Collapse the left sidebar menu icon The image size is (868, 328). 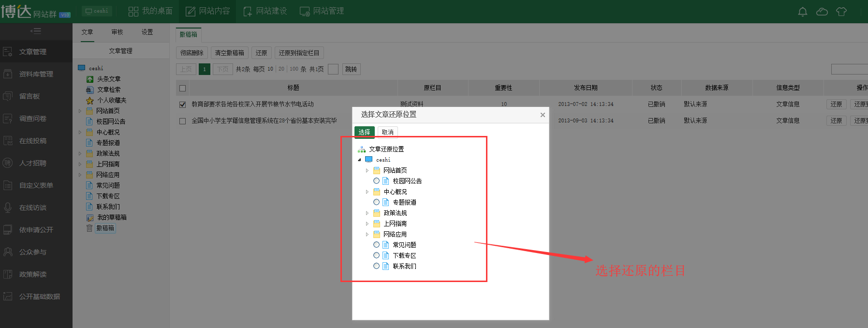pyautogui.click(x=35, y=31)
